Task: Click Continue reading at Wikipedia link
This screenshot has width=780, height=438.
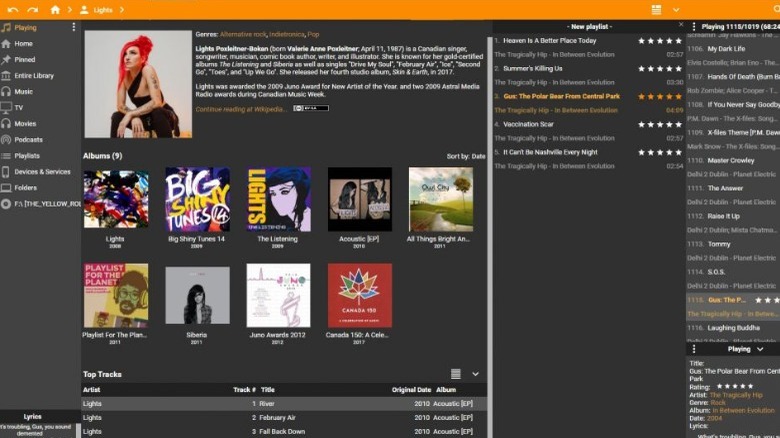Action: click(240, 109)
